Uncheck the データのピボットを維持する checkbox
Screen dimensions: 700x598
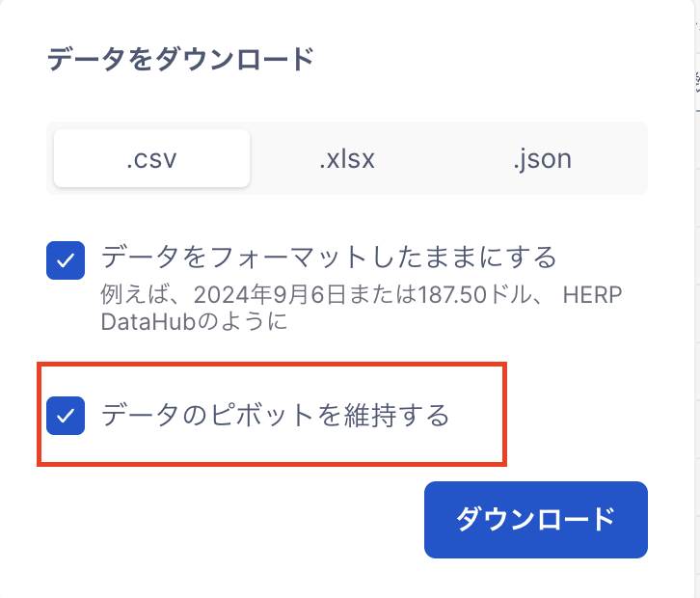tap(66, 416)
